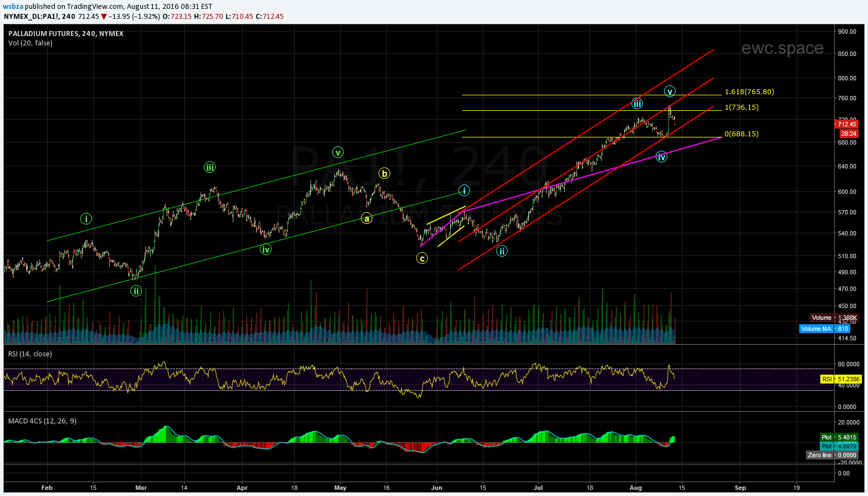
Task: Select the yellow circled c wave label
Action: pyautogui.click(x=422, y=258)
